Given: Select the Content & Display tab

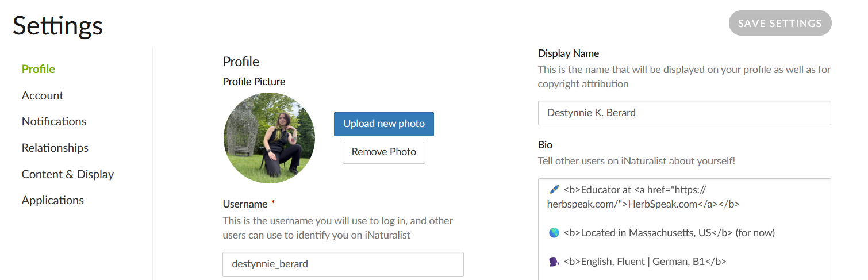Looking at the screenshot, I should click(x=68, y=174).
